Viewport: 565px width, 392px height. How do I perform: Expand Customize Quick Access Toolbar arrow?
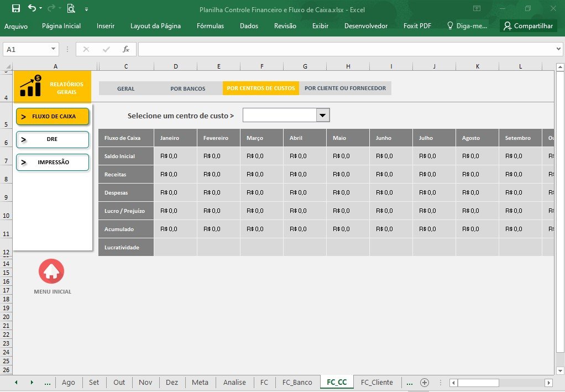click(86, 9)
